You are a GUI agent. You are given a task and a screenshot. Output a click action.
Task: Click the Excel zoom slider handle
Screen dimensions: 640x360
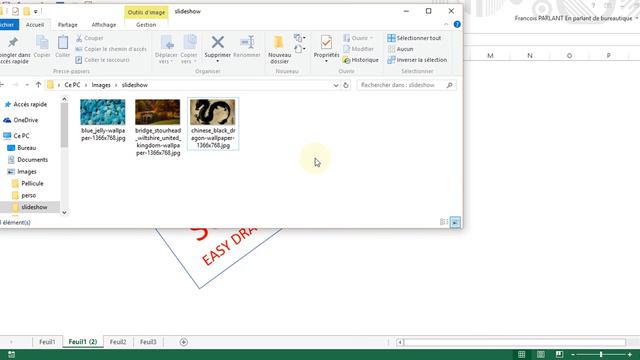[601, 355]
